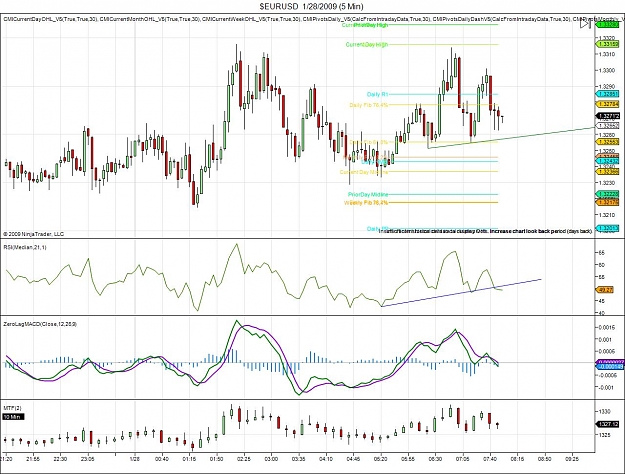
Task: Click the Weekly Fib 76.4% label
Action: tap(366, 203)
